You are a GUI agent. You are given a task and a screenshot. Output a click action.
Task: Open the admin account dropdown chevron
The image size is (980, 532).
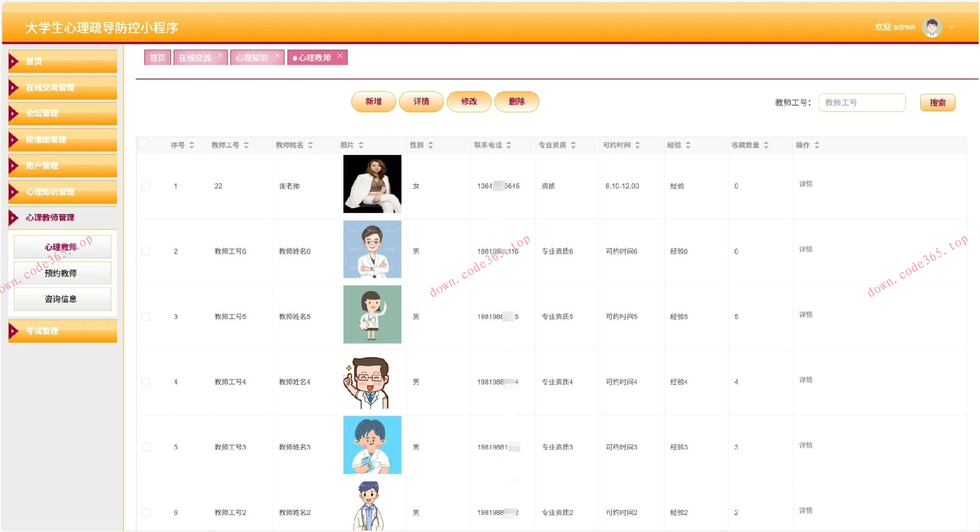pyautogui.click(x=951, y=27)
